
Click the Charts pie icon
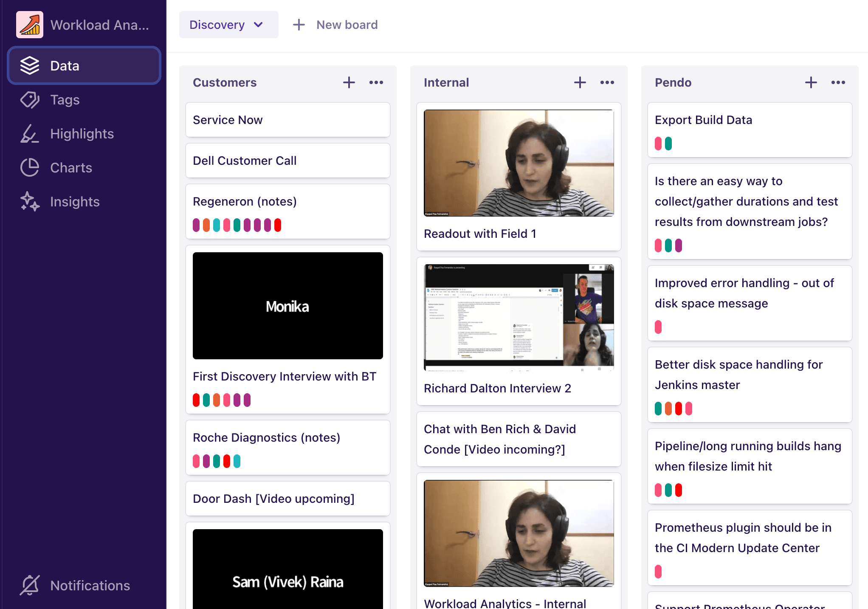coord(30,168)
